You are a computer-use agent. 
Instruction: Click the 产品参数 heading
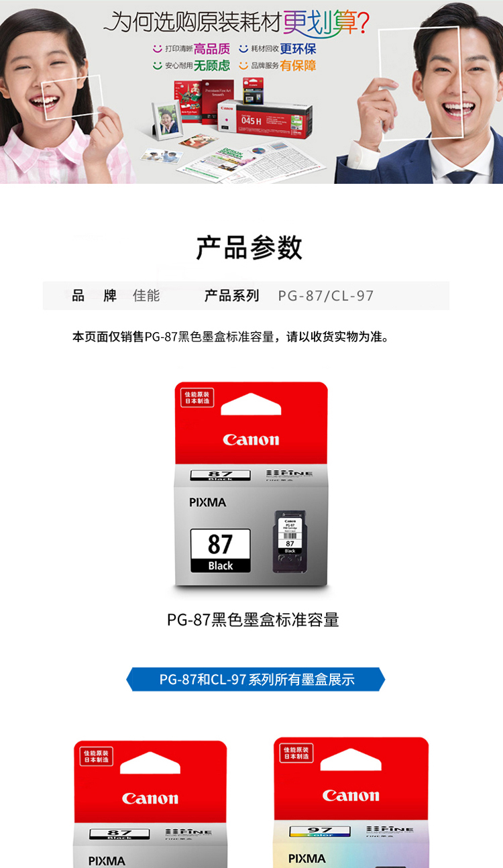pyautogui.click(x=249, y=248)
